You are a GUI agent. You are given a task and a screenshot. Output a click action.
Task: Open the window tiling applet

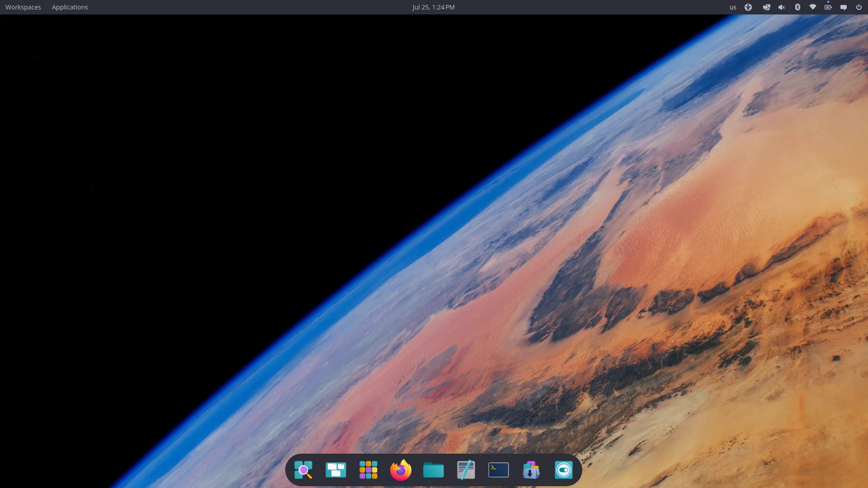coord(767,7)
